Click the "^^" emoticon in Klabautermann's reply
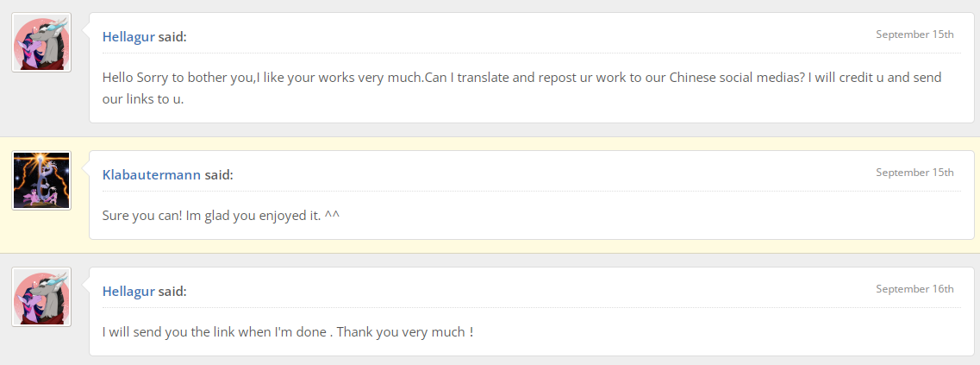This screenshot has height=365, width=980. pos(332,215)
